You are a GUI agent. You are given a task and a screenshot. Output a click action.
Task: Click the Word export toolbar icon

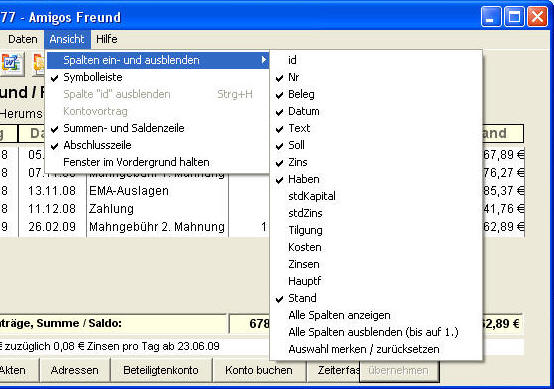12,64
